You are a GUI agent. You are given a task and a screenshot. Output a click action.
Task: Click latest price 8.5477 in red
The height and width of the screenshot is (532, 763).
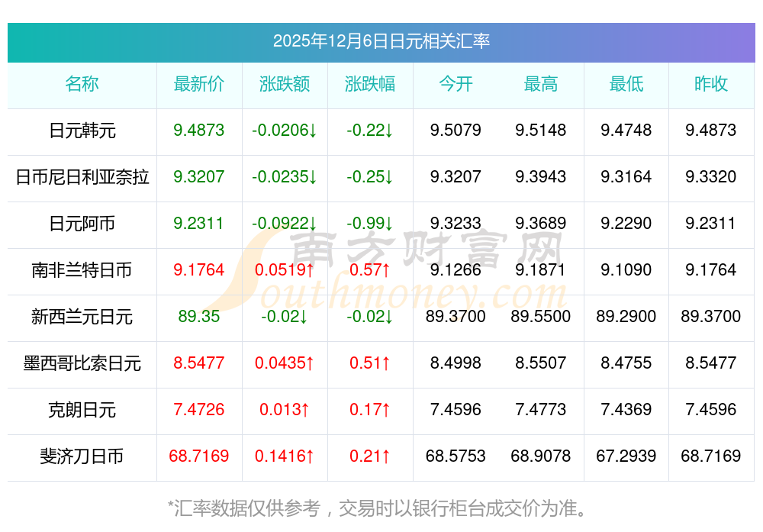tap(199, 363)
